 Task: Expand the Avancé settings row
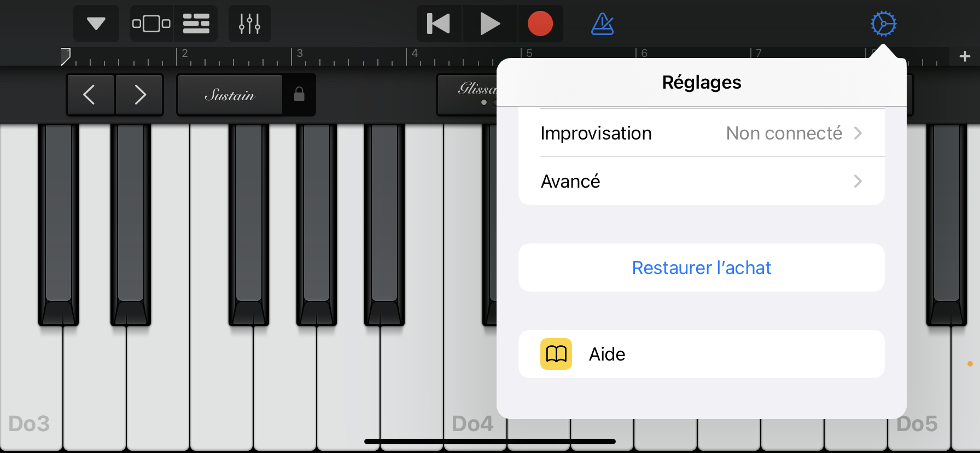pos(702,181)
